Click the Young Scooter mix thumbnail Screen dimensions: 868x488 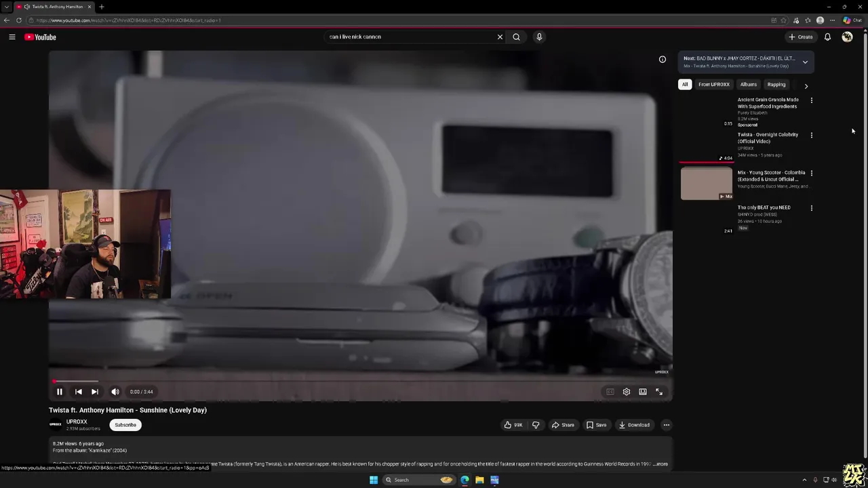[x=707, y=183]
